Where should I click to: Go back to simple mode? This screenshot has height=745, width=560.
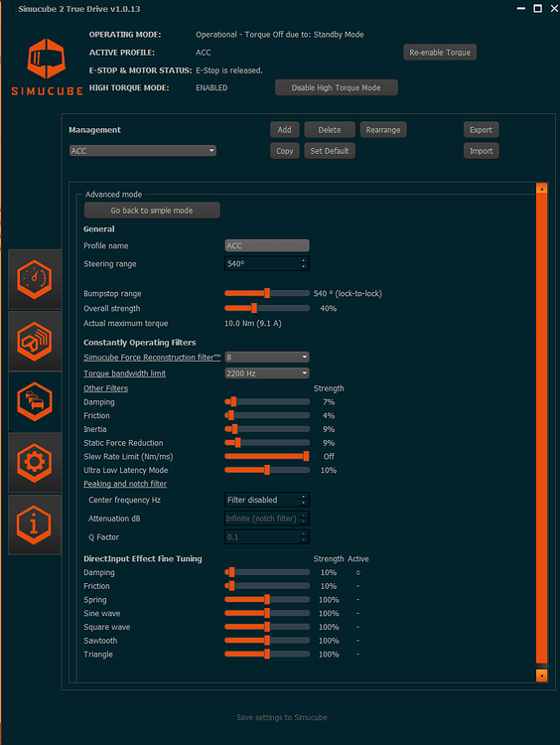(152, 210)
